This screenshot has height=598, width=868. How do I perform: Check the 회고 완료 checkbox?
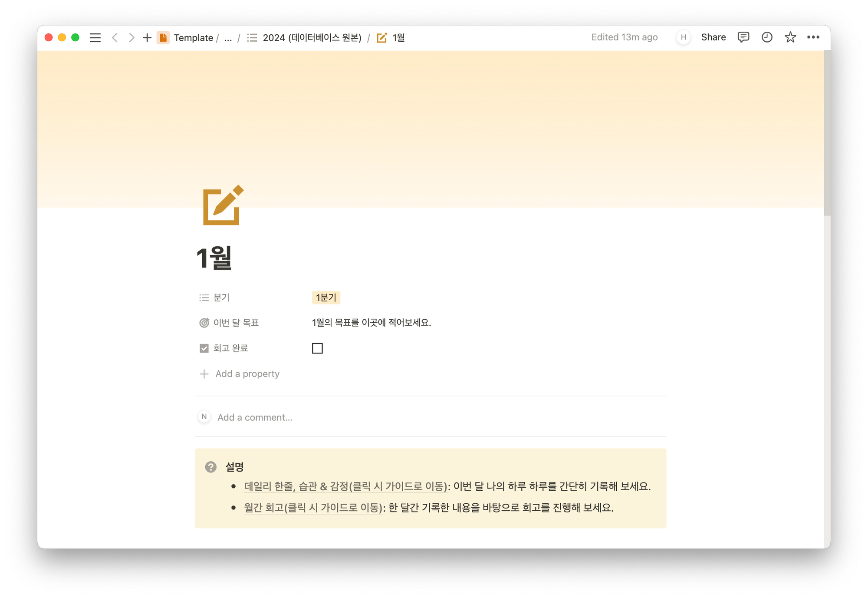coord(317,348)
